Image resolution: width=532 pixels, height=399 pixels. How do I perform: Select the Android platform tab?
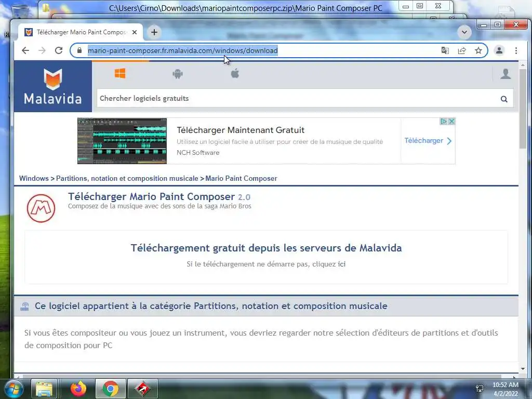(x=178, y=73)
